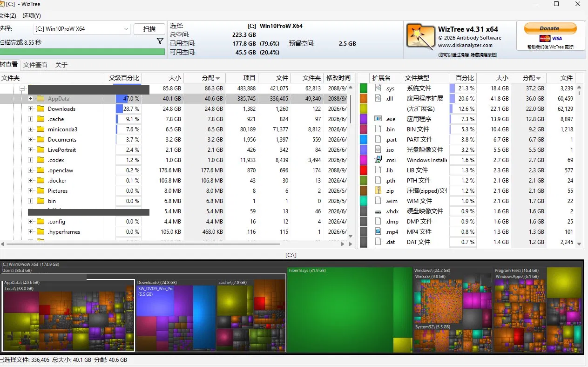Click the .msi Windows Installer icon
Viewport: 588px width, 367px height.
click(378, 160)
